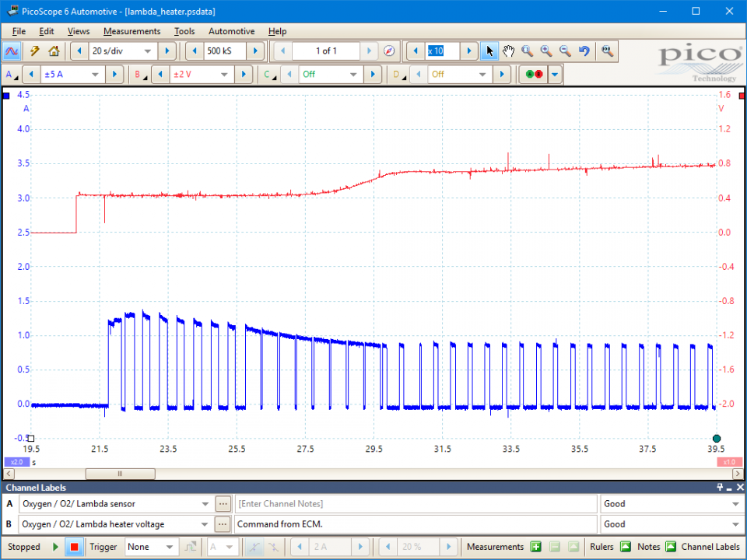Click the undo zoom arrow icon
The image size is (747, 560).
tap(584, 51)
